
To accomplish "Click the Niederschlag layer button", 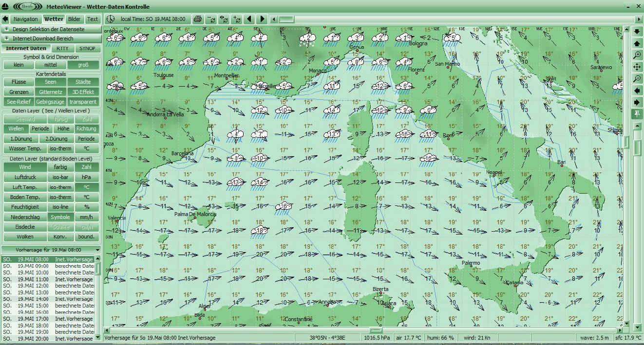I will (x=24, y=217).
